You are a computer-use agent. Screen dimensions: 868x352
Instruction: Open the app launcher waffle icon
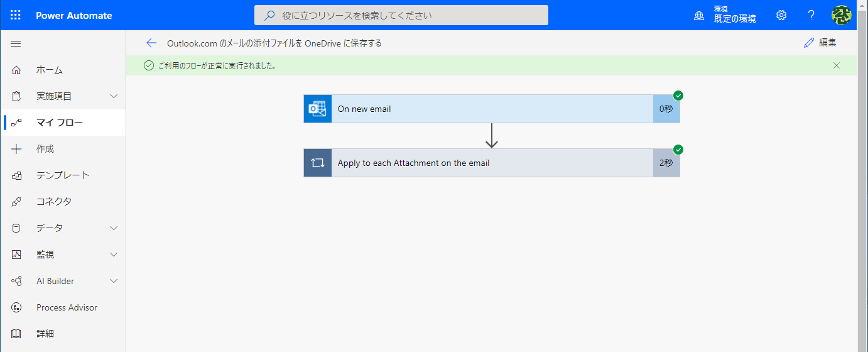point(16,15)
